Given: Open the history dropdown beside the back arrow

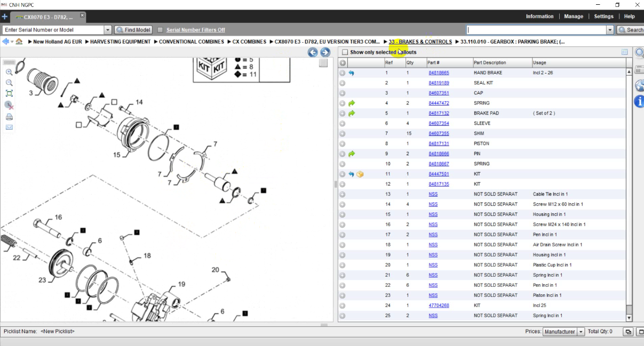Looking at the screenshot, I should coord(12,42).
